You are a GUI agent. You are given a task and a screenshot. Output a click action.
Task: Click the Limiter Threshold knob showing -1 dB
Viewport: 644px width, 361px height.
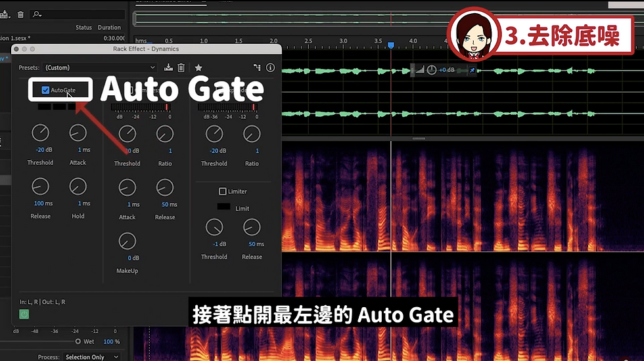click(x=214, y=227)
